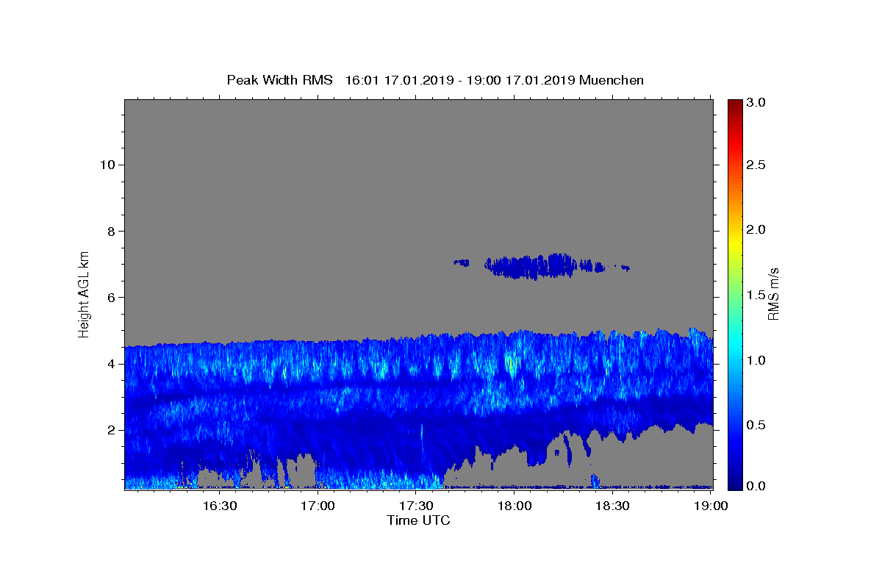Click the colorbar label '0.5'
Image resolution: width=882 pixels, height=588 pixels.
756,425
